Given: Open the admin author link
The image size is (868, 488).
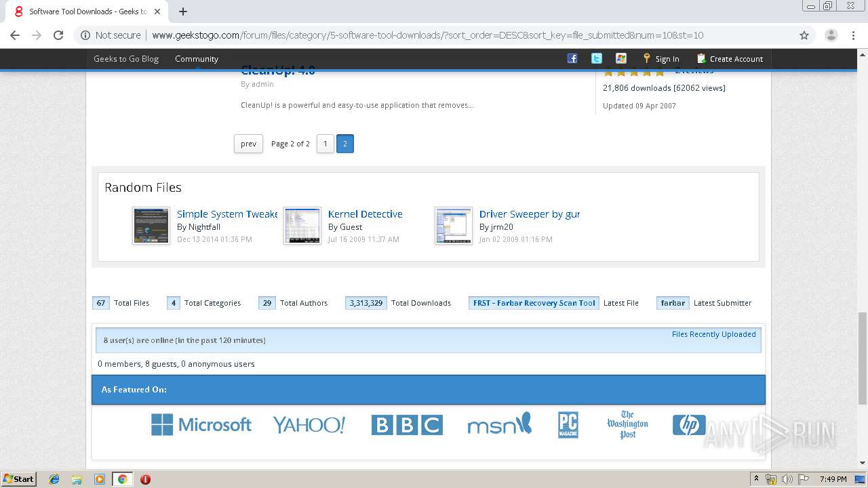Looking at the screenshot, I should [x=262, y=84].
